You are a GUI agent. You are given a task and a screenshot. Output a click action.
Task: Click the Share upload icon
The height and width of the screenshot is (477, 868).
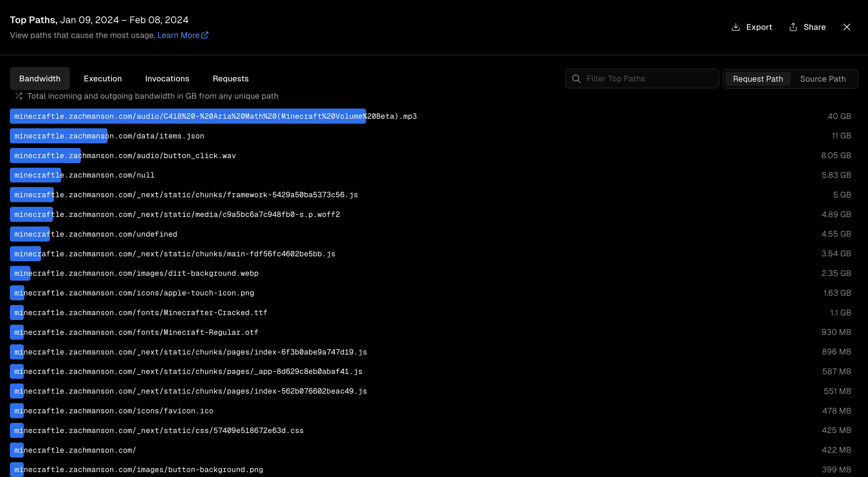pyautogui.click(x=793, y=27)
